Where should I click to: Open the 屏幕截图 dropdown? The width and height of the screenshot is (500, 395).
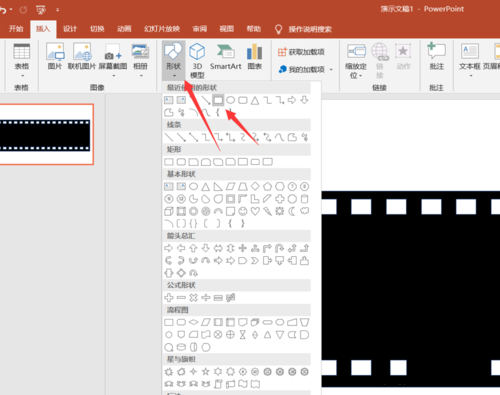[x=113, y=60]
